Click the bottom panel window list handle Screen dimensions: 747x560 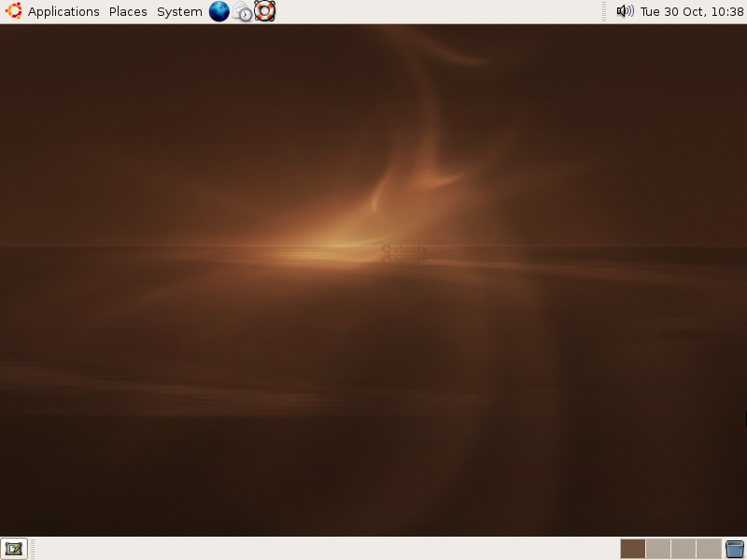33,549
